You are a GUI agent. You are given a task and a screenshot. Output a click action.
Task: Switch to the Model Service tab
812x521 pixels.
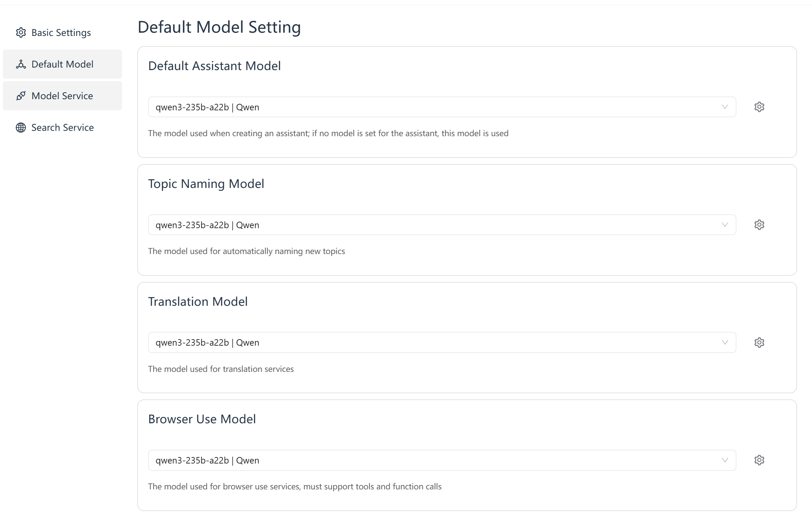62,96
